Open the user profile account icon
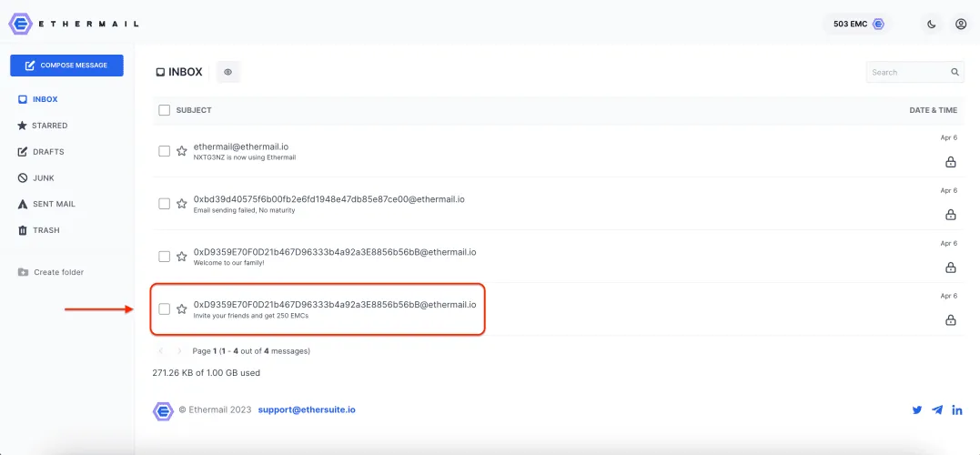The height and width of the screenshot is (455, 980). point(961,25)
